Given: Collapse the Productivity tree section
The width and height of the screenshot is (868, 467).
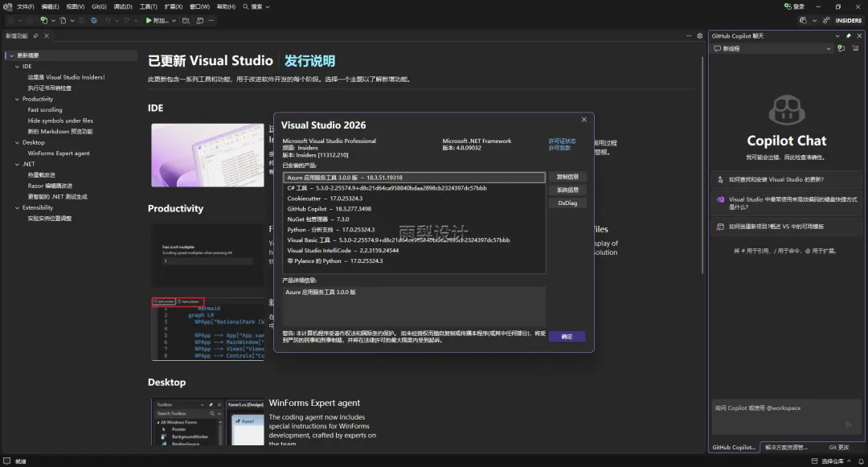Looking at the screenshot, I should click(x=17, y=99).
